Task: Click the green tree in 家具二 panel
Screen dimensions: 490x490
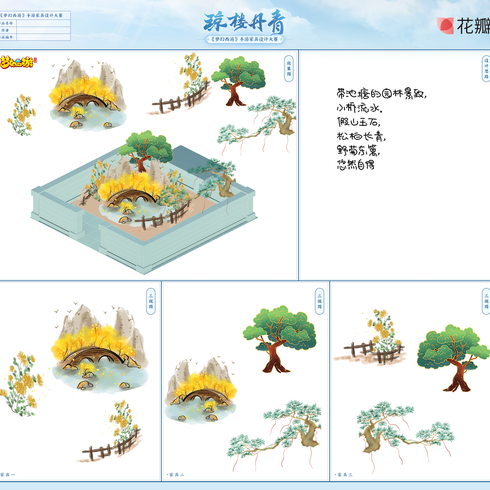Action: (x=279, y=339)
